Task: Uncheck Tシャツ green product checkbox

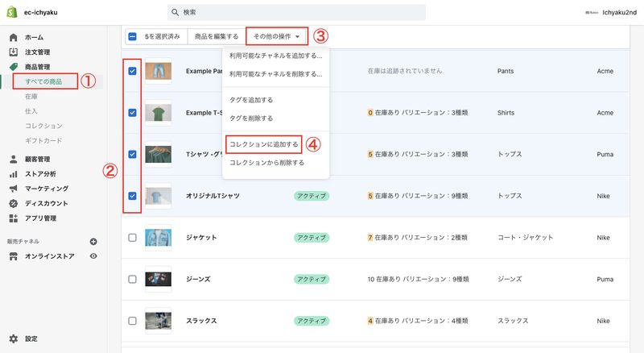Action: 132,154
